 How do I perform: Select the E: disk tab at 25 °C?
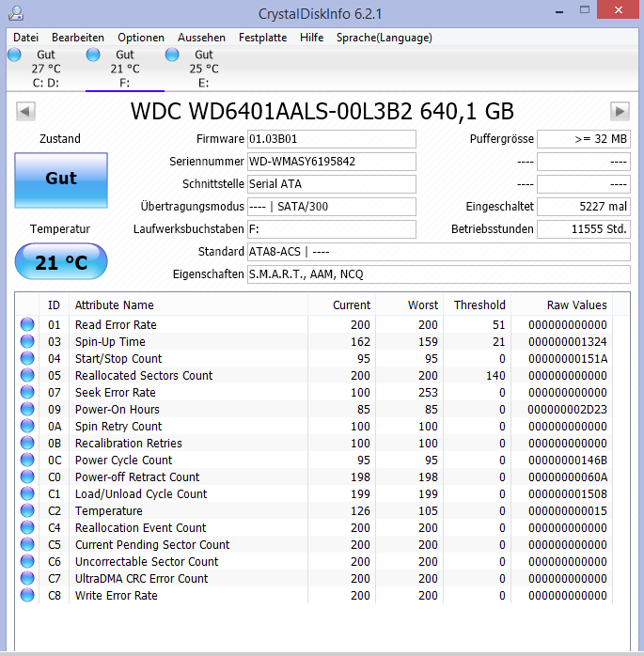204,69
